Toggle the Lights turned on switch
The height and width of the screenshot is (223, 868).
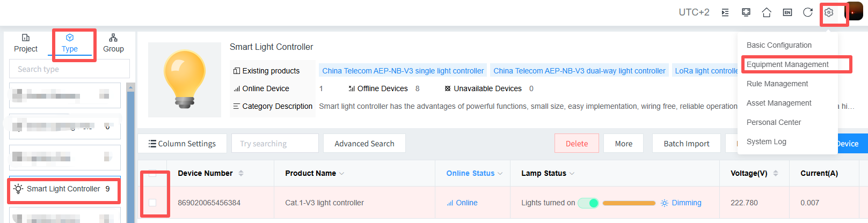pos(588,203)
